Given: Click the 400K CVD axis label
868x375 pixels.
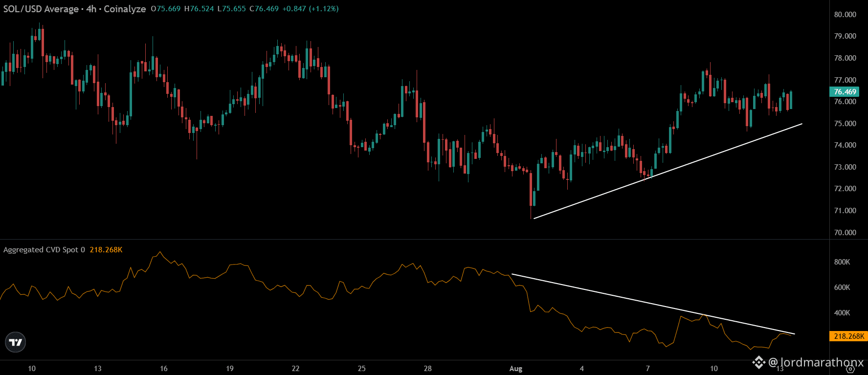Looking at the screenshot, I should pyautogui.click(x=842, y=313).
